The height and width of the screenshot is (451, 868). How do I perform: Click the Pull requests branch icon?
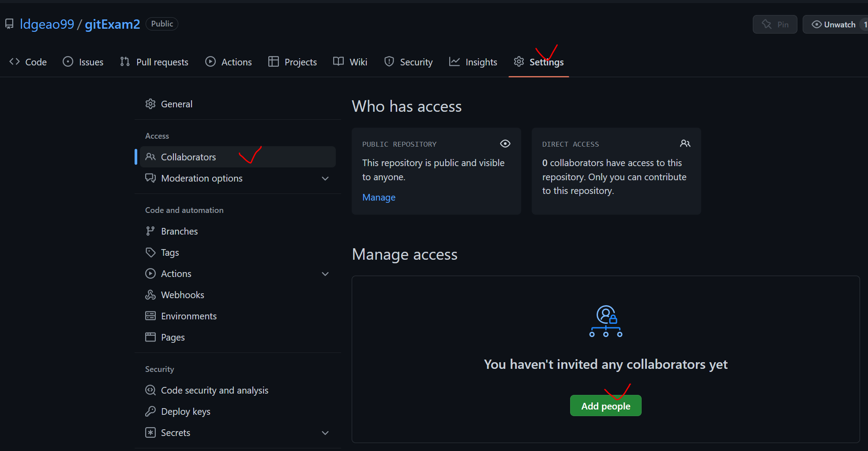coord(125,62)
